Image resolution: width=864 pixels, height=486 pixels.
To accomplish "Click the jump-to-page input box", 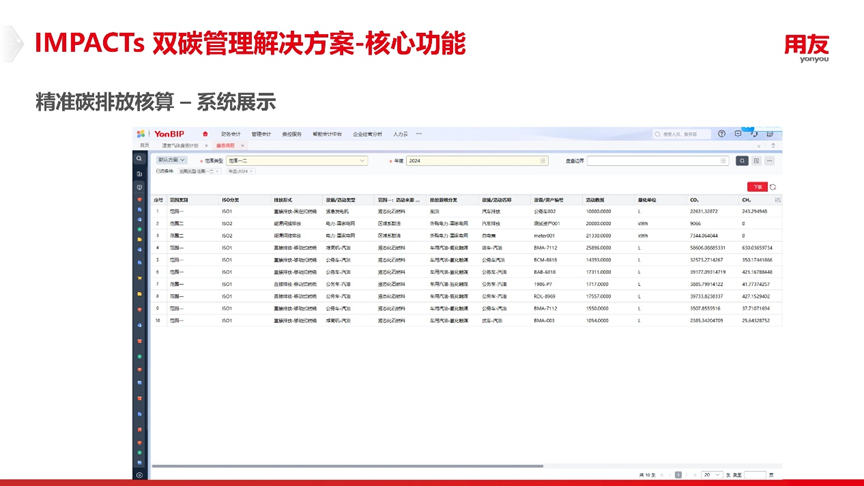I will click(x=755, y=475).
